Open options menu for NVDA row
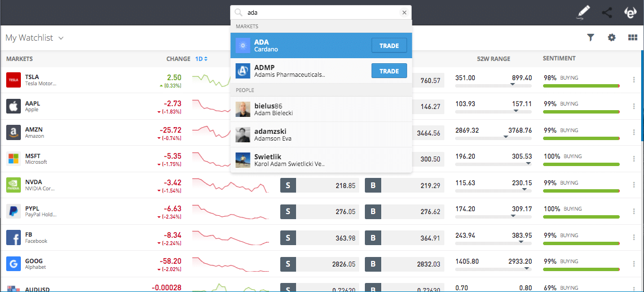This screenshot has height=292, width=644. tap(634, 185)
